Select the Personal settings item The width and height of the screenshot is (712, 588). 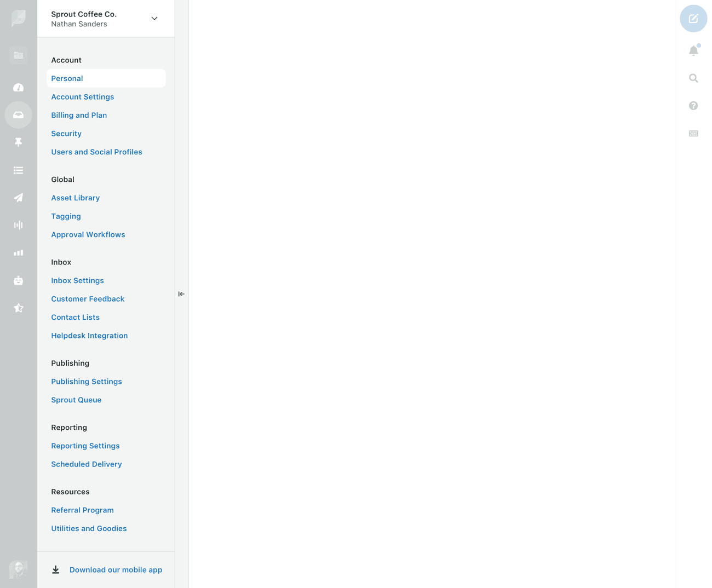[x=106, y=78]
